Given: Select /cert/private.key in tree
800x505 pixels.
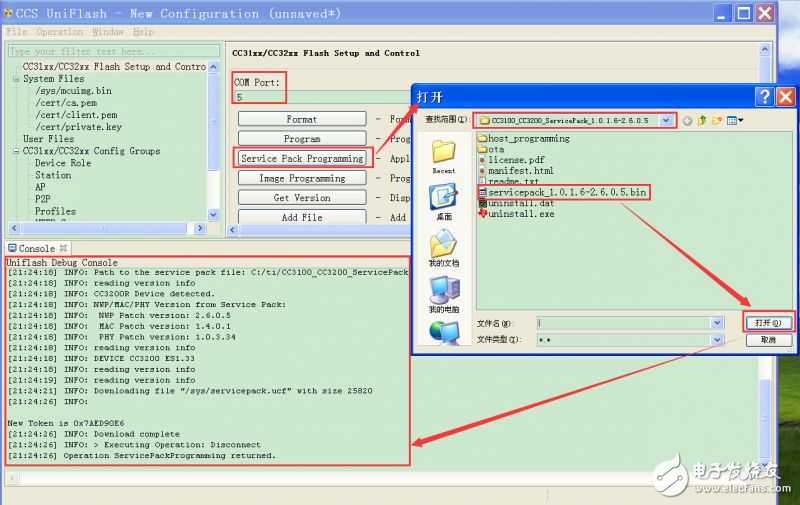Looking at the screenshot, I should click(x=78, y=127).
